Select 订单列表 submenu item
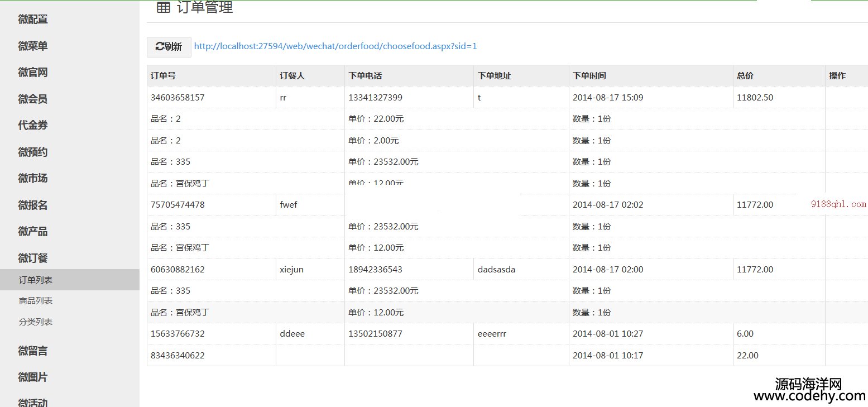Viewport: 868px width, 407px height. [36, 280]
